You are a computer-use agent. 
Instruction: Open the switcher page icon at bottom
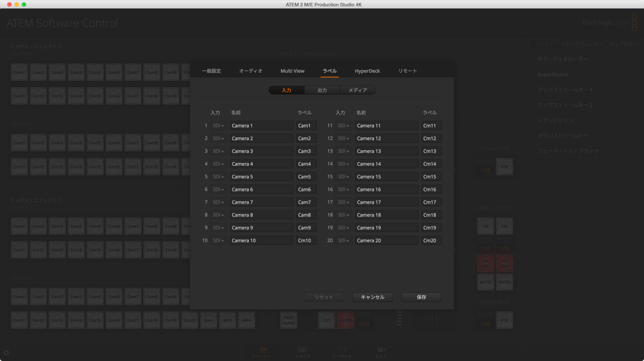(263, 353)
